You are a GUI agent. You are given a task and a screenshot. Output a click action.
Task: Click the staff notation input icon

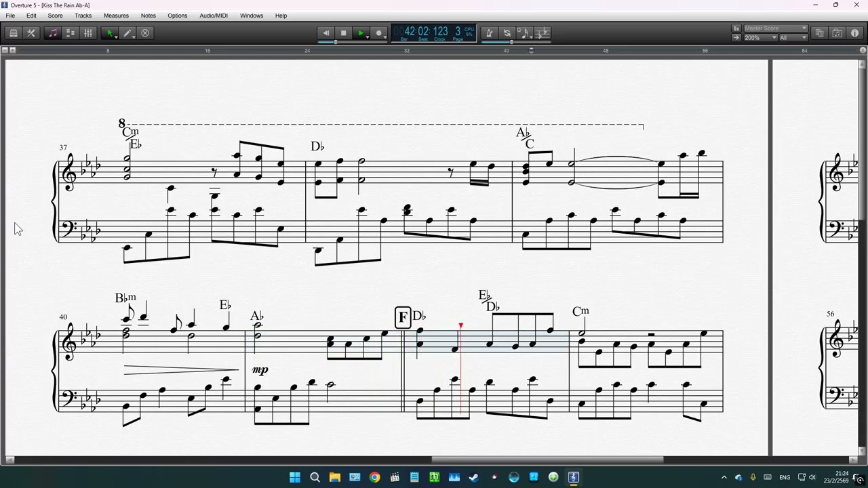click(x=542, y=33)
